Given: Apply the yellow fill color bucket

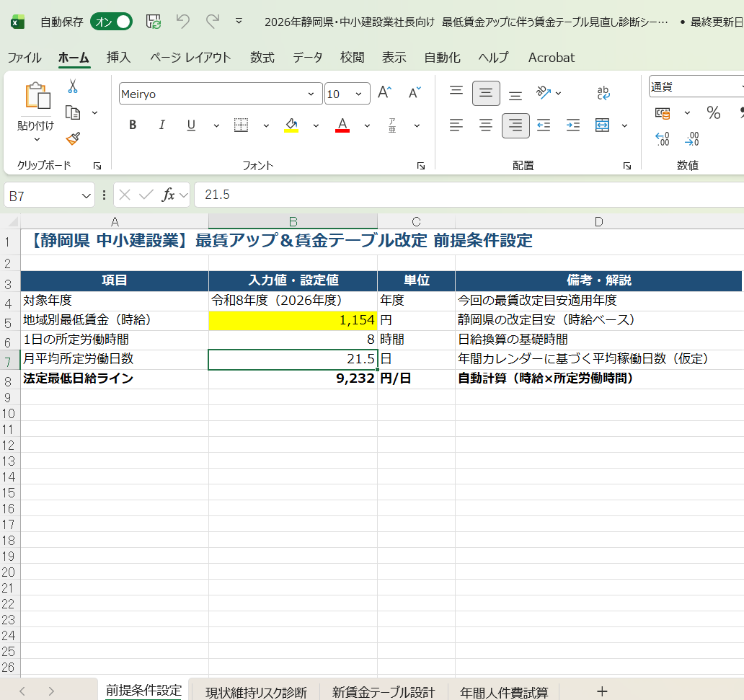Looking at the screenshot, I should point(291,125).
